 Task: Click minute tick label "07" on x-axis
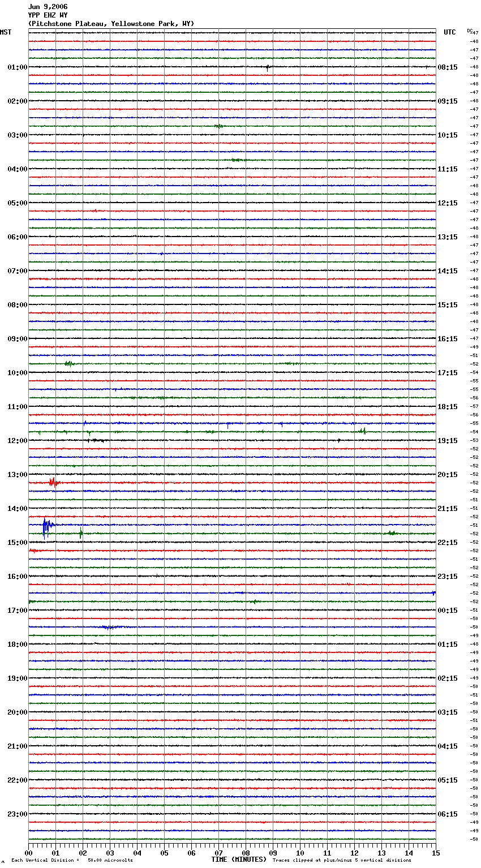click(x=218, y=853)
